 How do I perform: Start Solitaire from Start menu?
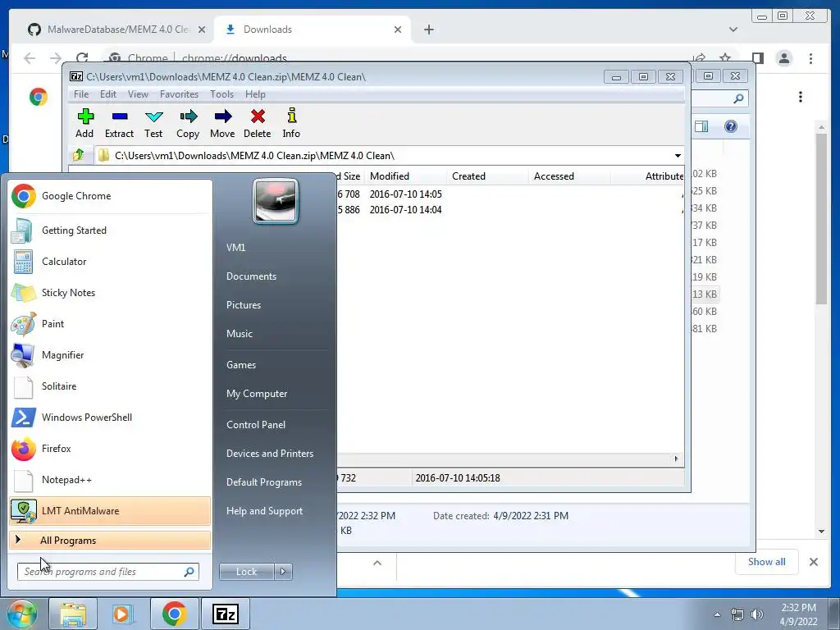point(110,386)
